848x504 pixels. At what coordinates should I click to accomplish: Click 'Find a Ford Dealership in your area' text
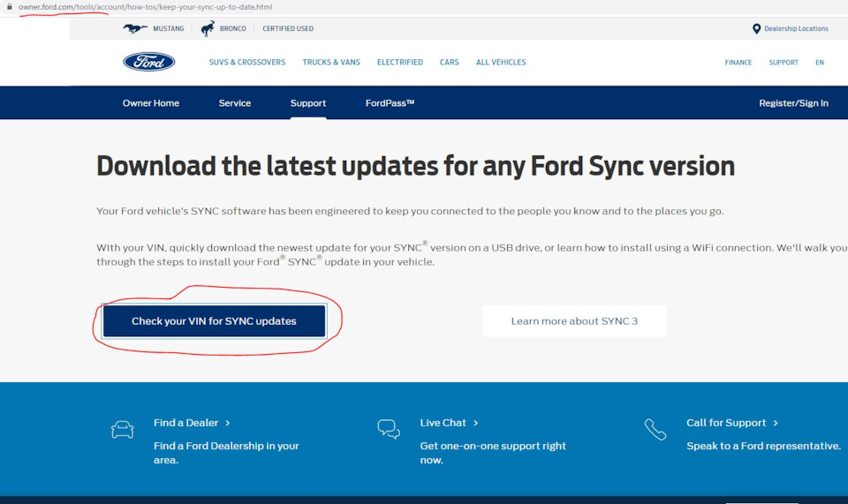(x=226, y=453)
